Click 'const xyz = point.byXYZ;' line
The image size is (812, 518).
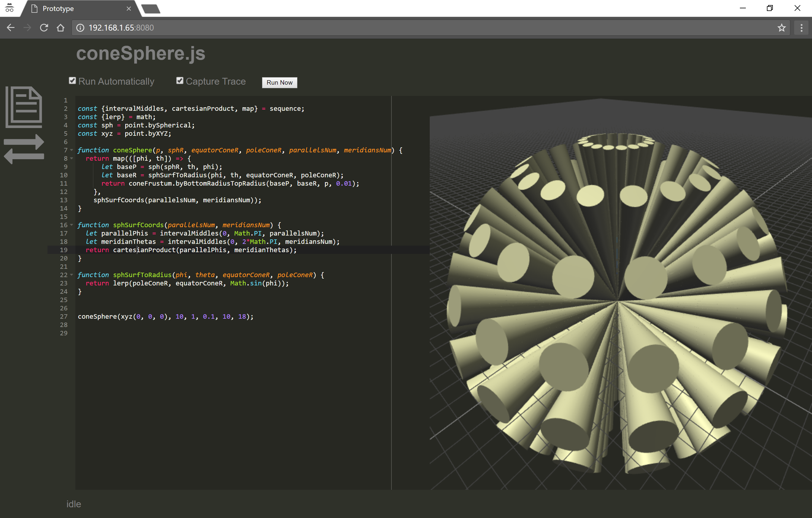coord(124,134)
